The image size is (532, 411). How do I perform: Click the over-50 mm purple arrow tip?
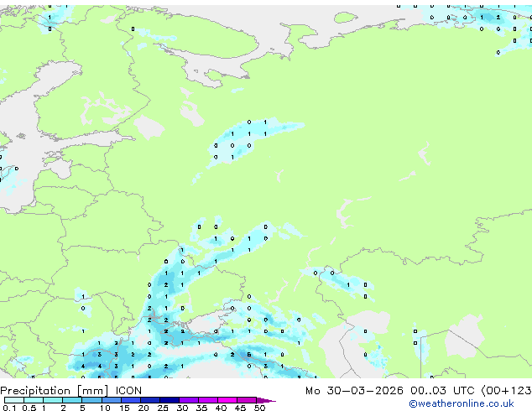(266, 400)
